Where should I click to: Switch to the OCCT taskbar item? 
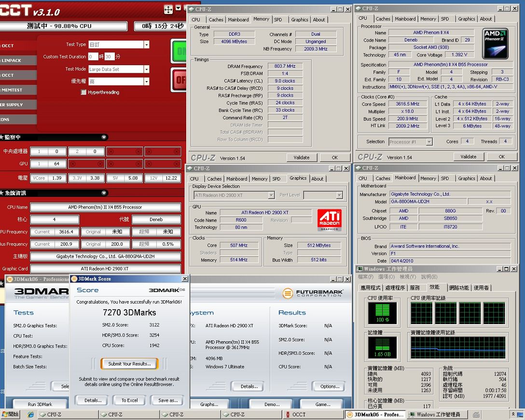(313, 415)
